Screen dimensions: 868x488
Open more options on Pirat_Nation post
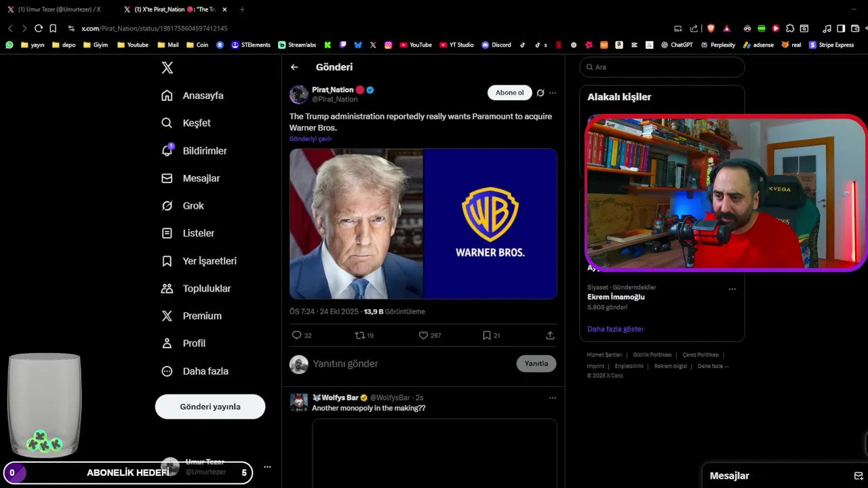click(553, 93)
